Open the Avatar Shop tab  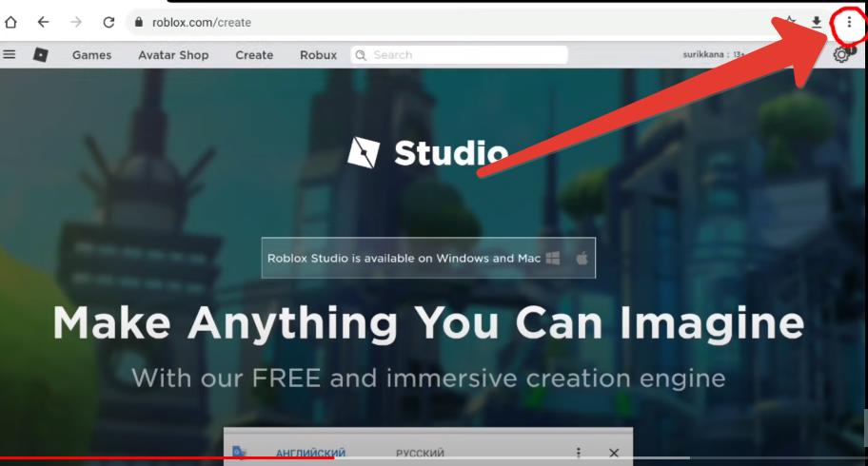coord(173,55)
